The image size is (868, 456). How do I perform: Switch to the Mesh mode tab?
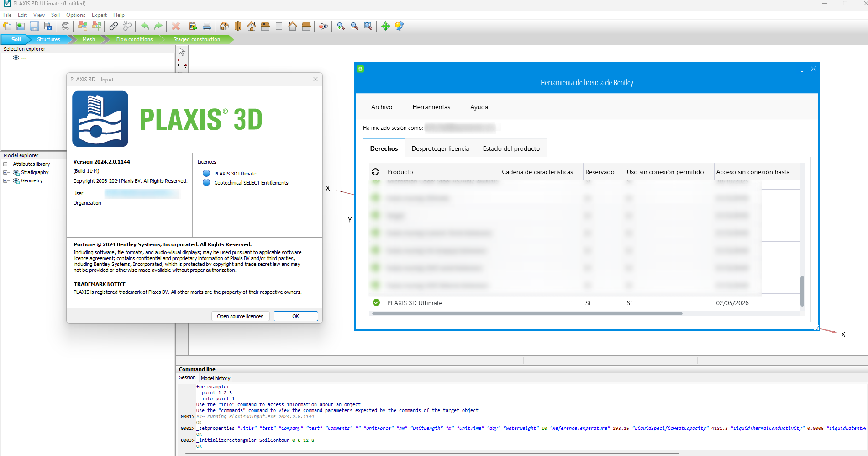pyautogui.click(x=89, y=39)
